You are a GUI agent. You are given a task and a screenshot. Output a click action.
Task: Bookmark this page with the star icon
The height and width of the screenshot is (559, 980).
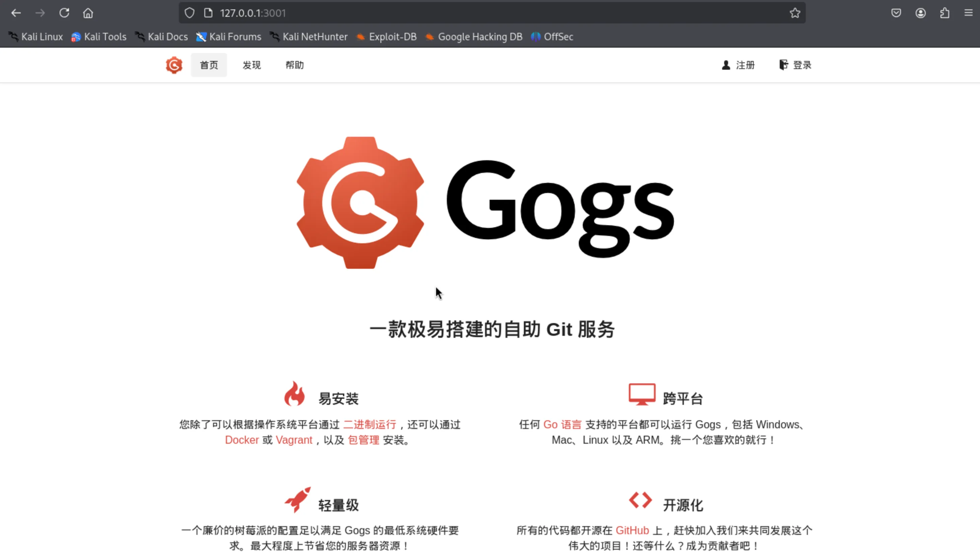pyautogui.click(x=795, y=13)
